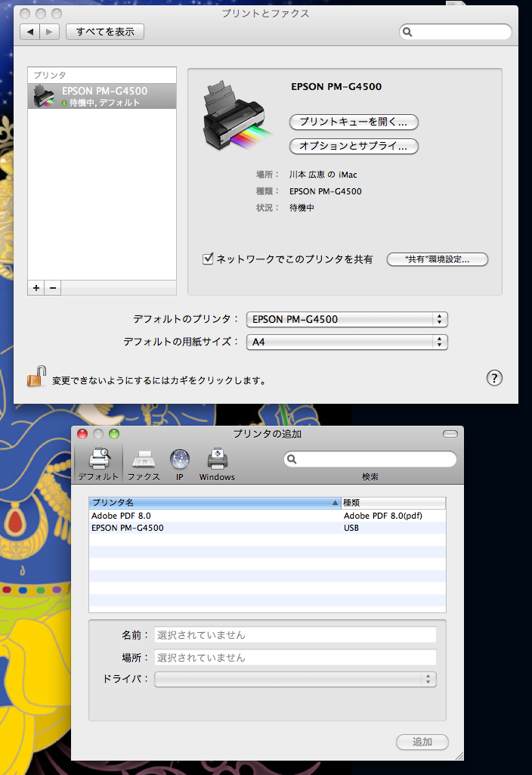Screen dimensions: 532x775
Task: Click the help question mark button
Action: [x=494, y=378]
